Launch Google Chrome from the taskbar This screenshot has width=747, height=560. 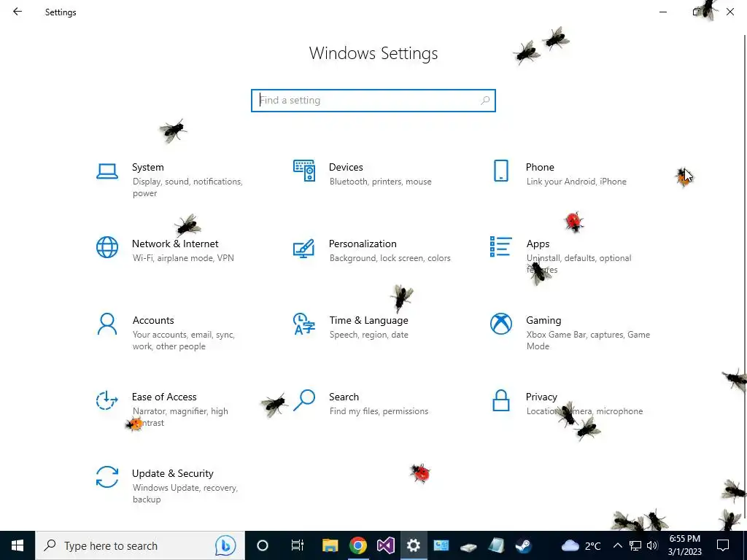pyautogui.click(x=357, y=545)
